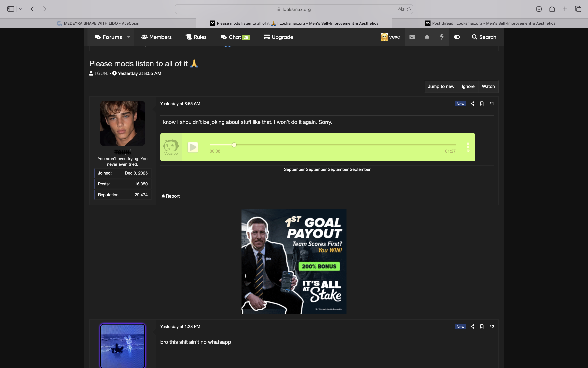Select the Please mods listen tab
Image resolution: width=588 pixels, height=368 pixels.
click(x=294, y=23)
